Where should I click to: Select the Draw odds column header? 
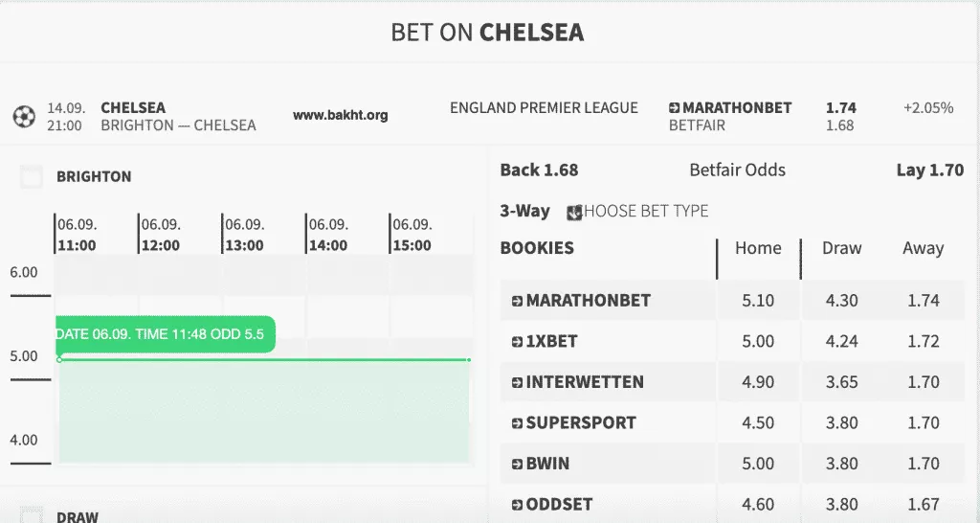pos(841,248)
